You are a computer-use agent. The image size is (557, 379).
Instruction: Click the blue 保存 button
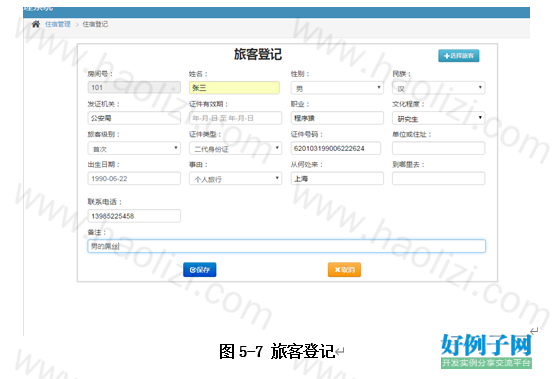[x=200, y=270]
